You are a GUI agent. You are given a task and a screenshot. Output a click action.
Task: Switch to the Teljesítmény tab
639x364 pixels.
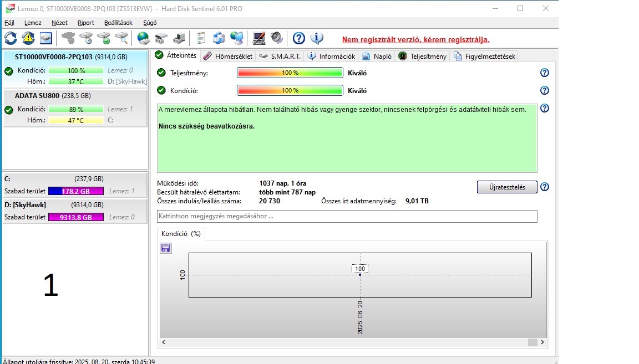pos(423,56)
